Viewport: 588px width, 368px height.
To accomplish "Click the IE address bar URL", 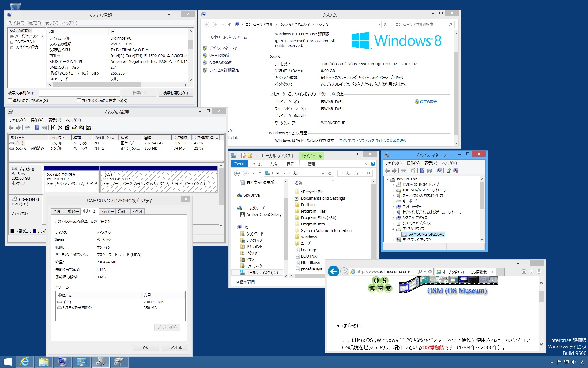I will click(383, 271).
